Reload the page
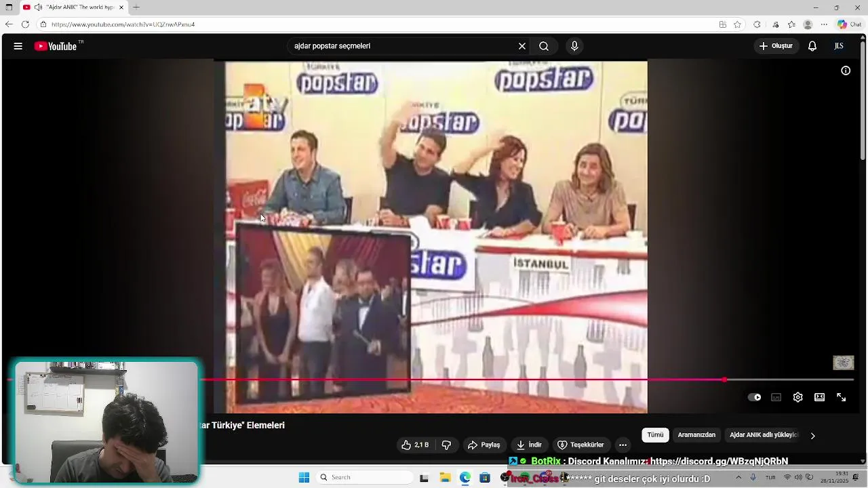The width and height of the screenshot is (868, 488). (x=25, y=24)
